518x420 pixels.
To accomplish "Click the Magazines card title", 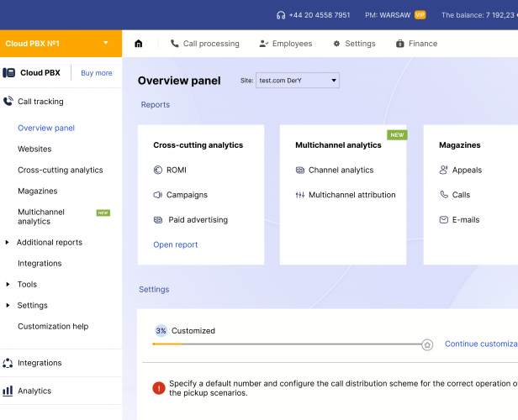I will click(x=460, y=145).
